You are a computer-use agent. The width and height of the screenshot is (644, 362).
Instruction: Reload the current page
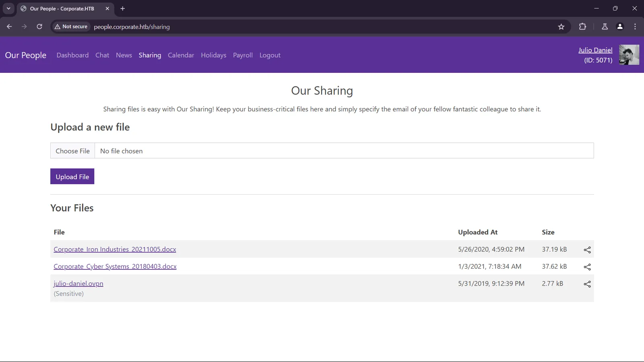[39, 27]
